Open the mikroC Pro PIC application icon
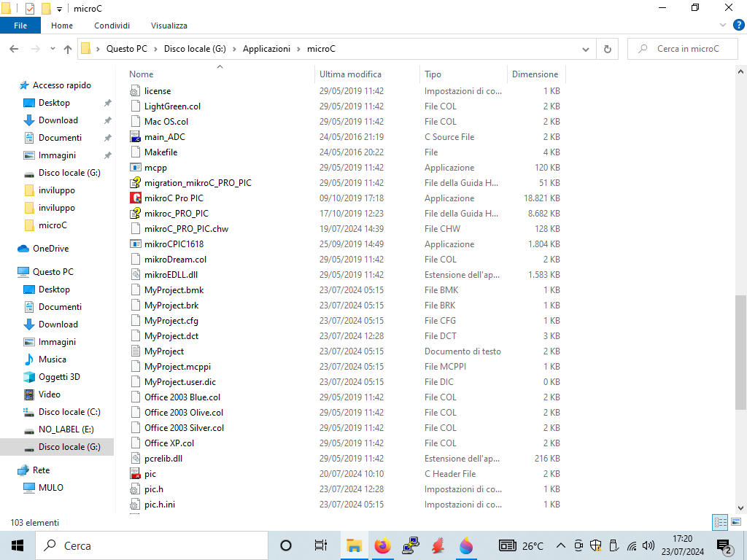Image resolution: width=747 pixels, height=560 pixels. click(135, 198)
